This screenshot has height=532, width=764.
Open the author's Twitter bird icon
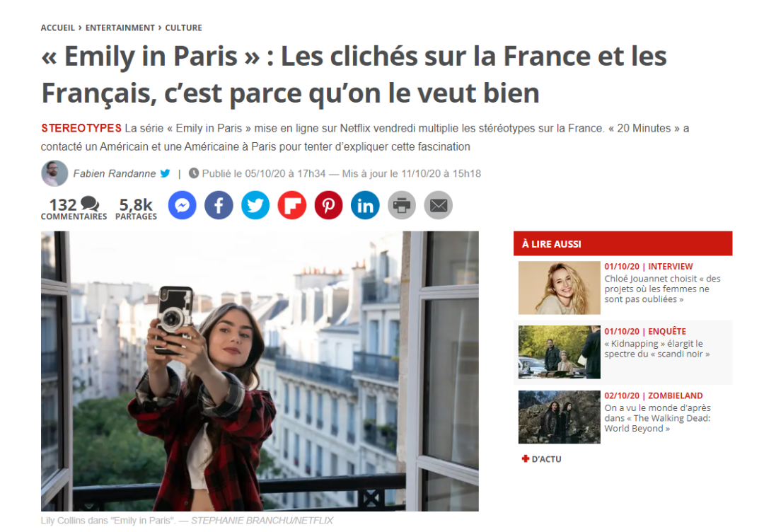pos(165,173)
